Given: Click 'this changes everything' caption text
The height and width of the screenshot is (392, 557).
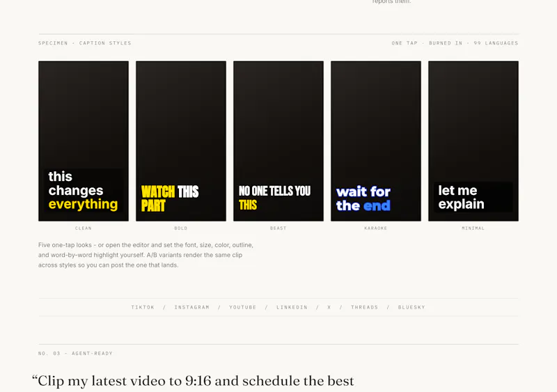Looking at the screenshot, I should click(83, 190).
